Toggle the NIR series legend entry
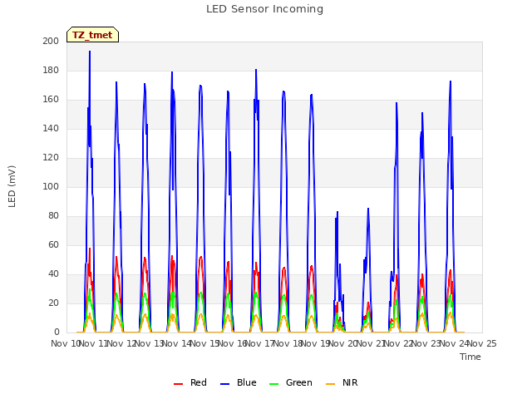Viewport: 532px width, 399px height. point(342,382)
